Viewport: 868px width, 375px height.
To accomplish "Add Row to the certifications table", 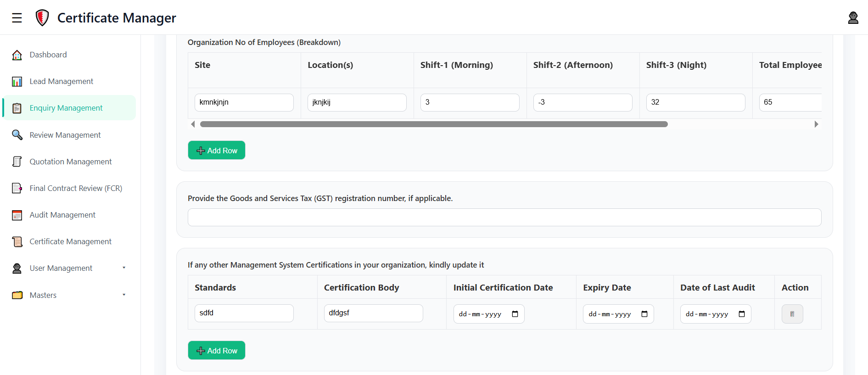I will (x=217, y=350).
